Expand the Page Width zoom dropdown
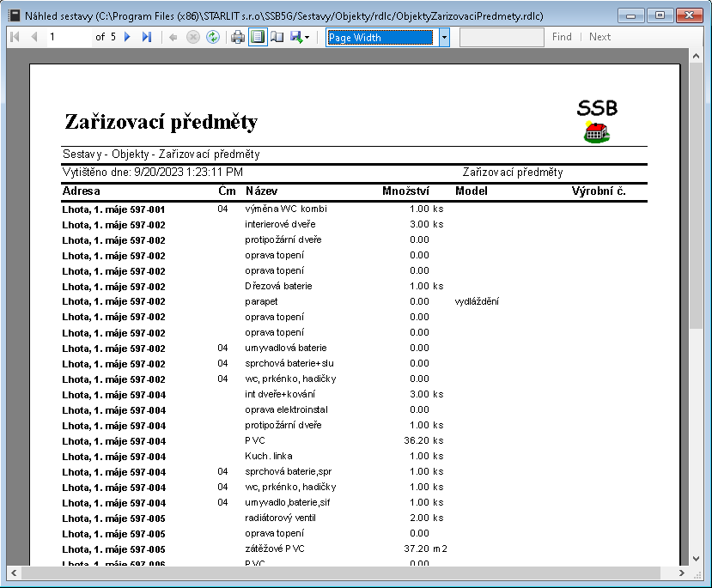712x588 pixels. coord(444,37)
